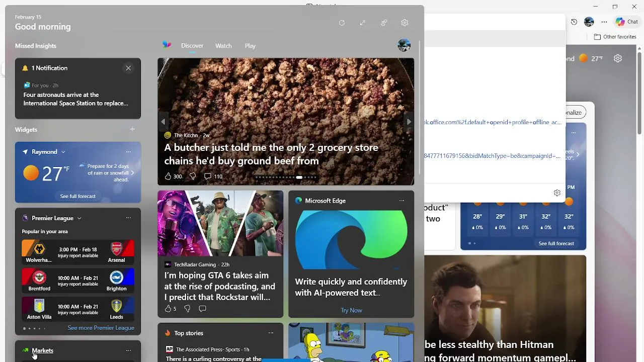Image resolution: width=644 pixels, height=362 pixels.
Task: Go to next featured story arrow
Action: pyautogui.click(x=409, y=122)
